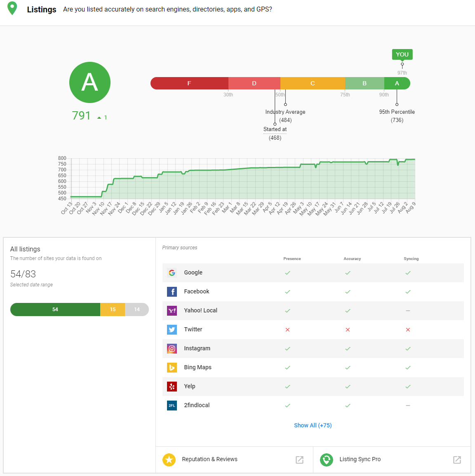Click the B segment of grade bar
Screen dimensions: 475x476
click(x=364, y=83)
